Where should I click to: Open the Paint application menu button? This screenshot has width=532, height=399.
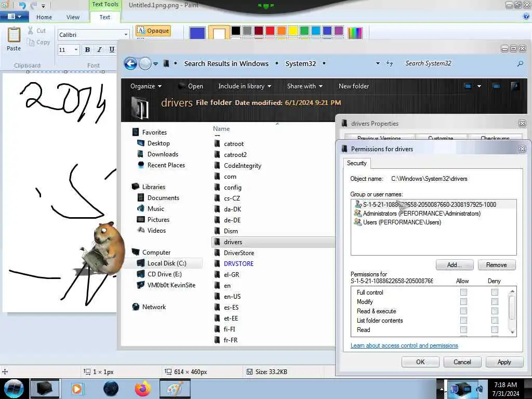point(14,17)
